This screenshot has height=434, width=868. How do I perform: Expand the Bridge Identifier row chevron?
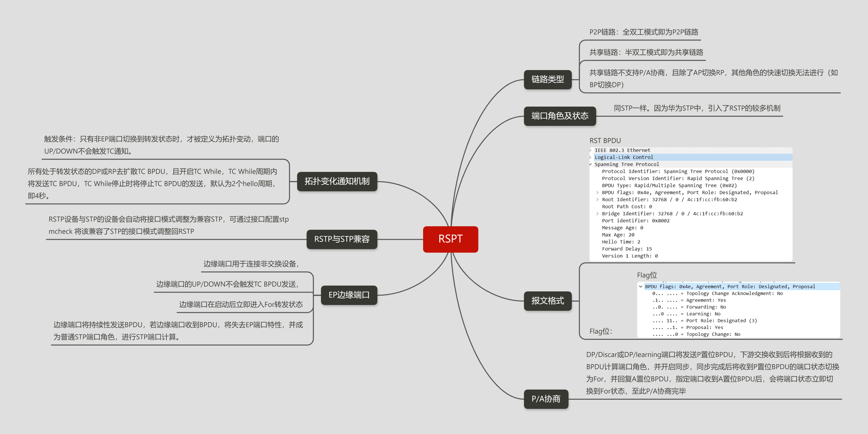(598, 214)
